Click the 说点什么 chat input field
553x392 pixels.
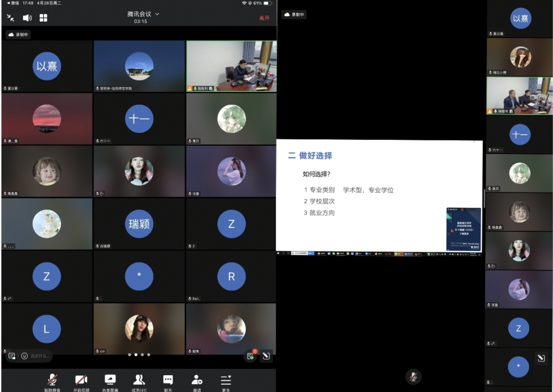tap(40, 356)
